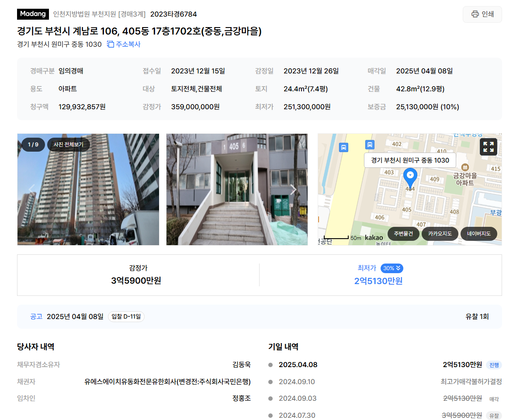
Task: Open 카카오지도 map view
Action: (440, 233)
